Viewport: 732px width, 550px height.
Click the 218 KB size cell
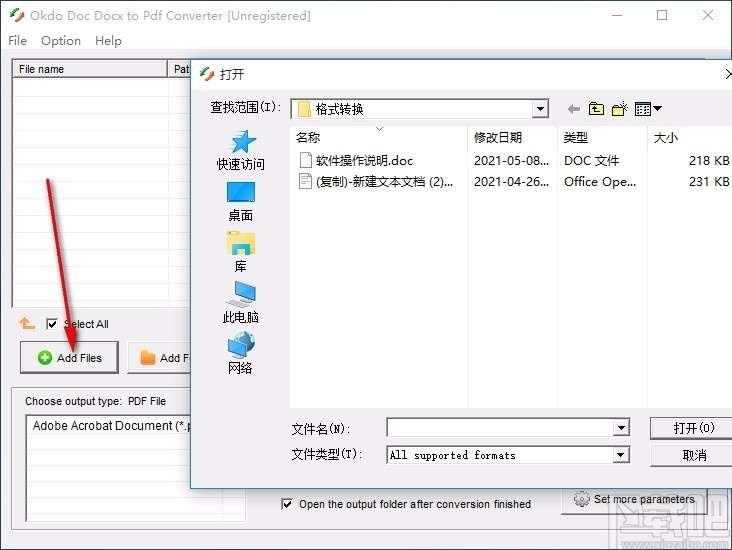click(x=709, y=161)
